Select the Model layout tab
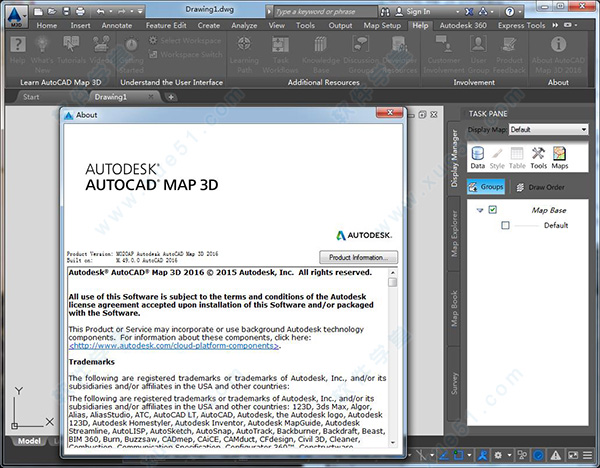This screenshot has width=600, height=468. [x=29, y=441]
